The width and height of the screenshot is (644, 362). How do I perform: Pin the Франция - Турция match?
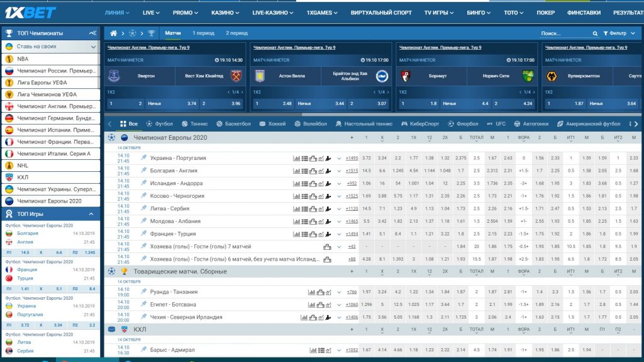click(144, 234)
